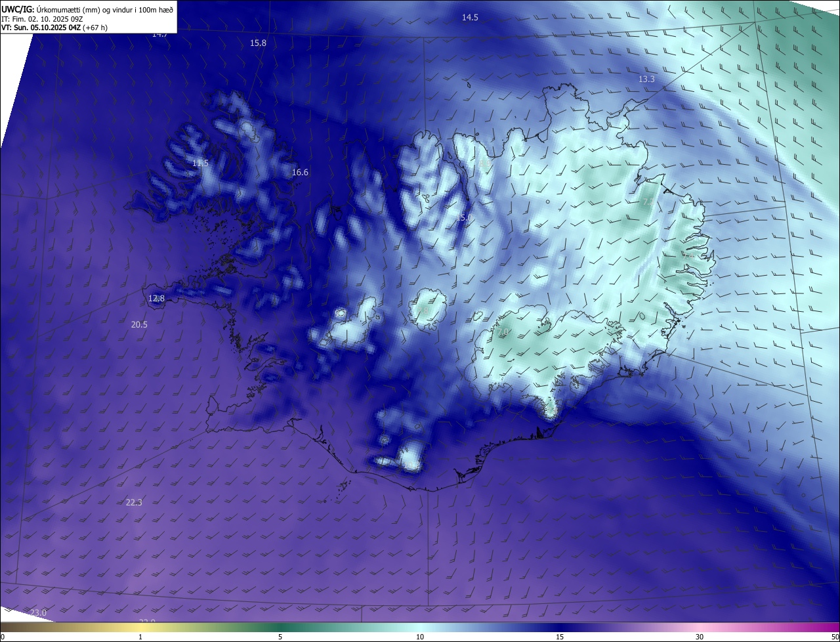Image resolution: width=840 pixels, height=642 pixels.
Task: Click the 5 tick label on the color scale
Action: point(280,637)
